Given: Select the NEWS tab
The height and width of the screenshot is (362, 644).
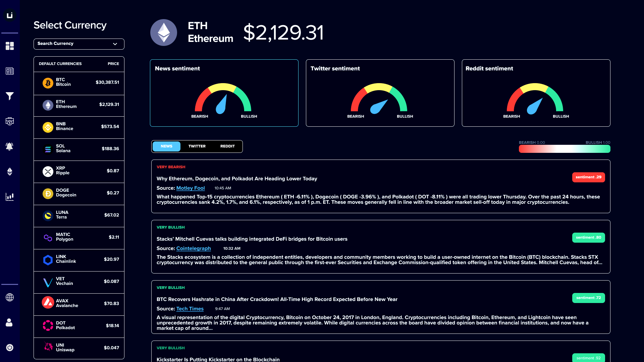Looking at the screenshot, I should point(166,146).
